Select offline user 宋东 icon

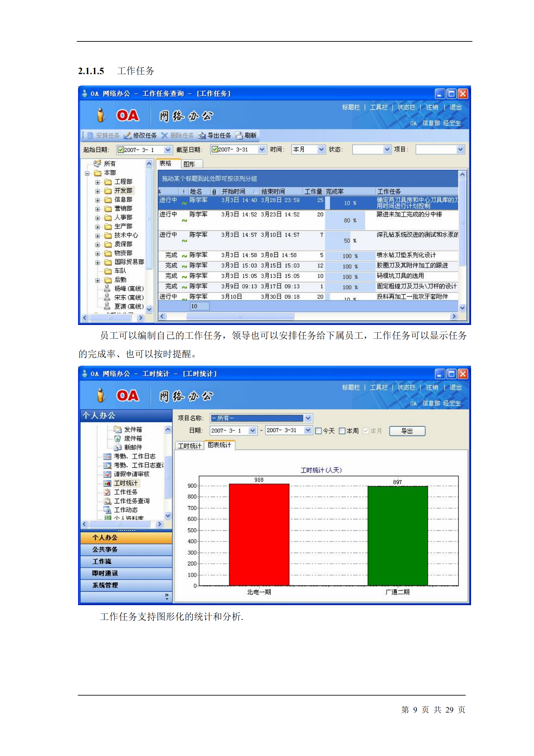pos(107,297)
